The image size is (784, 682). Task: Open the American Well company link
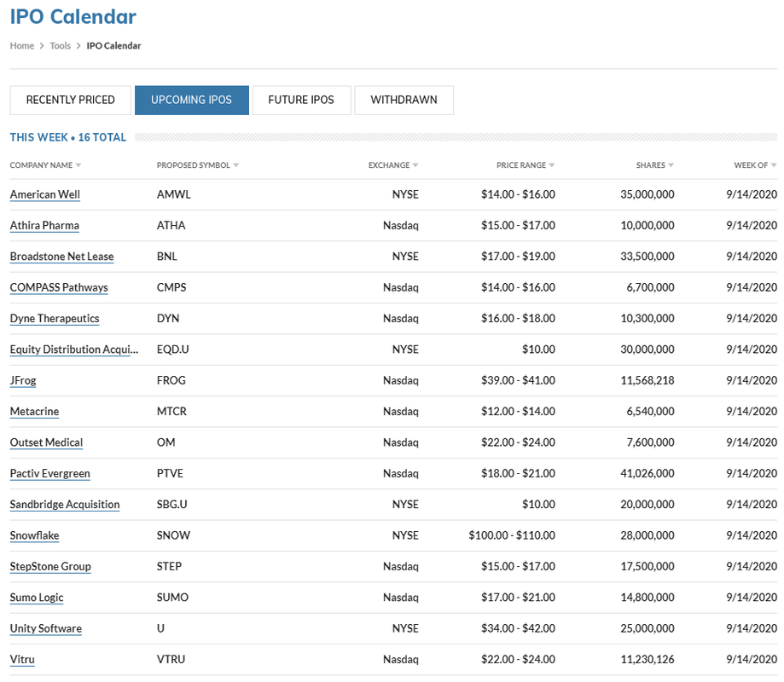[x=45, y=195]
